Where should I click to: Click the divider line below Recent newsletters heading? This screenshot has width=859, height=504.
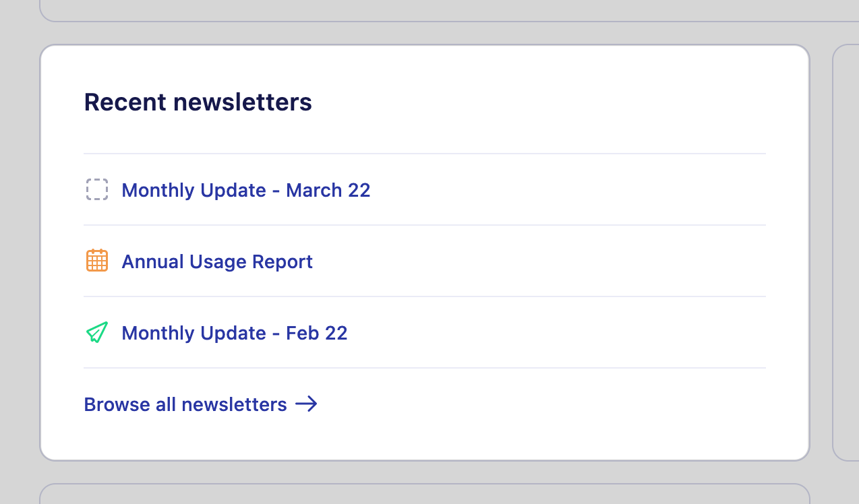(x=425, y=154)
